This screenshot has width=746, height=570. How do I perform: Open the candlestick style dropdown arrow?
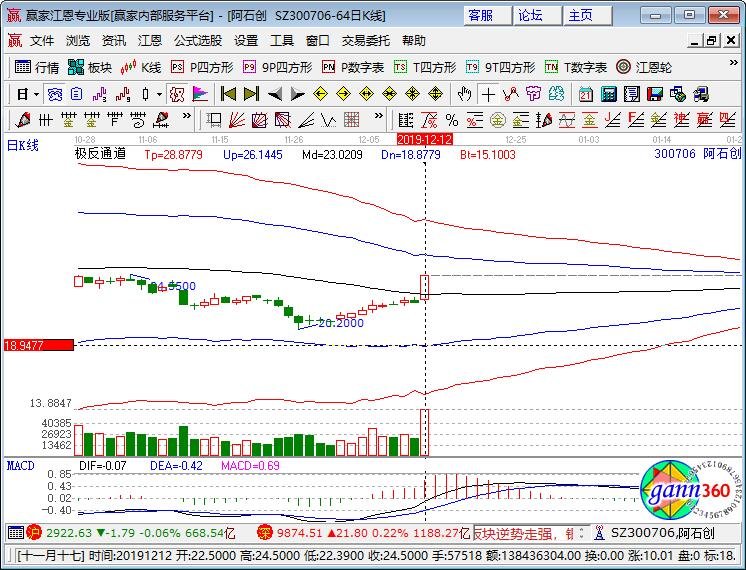pos(159,94)
